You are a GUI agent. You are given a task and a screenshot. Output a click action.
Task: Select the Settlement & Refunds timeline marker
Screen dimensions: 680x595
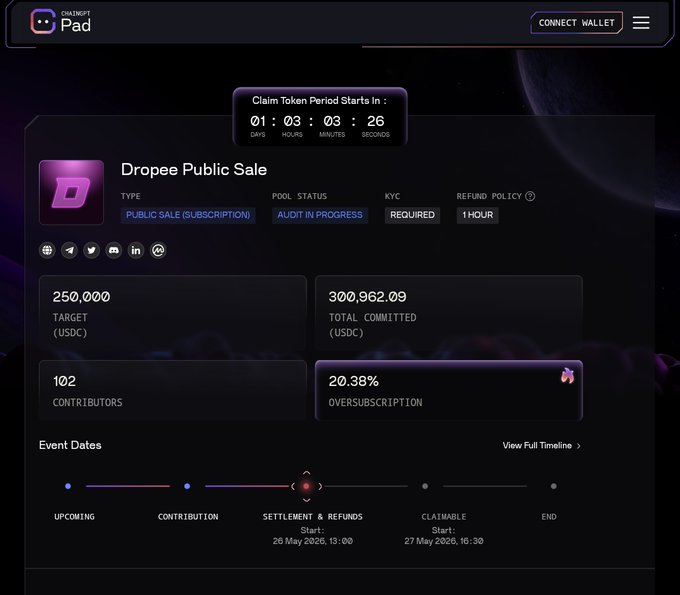point(306,486)
